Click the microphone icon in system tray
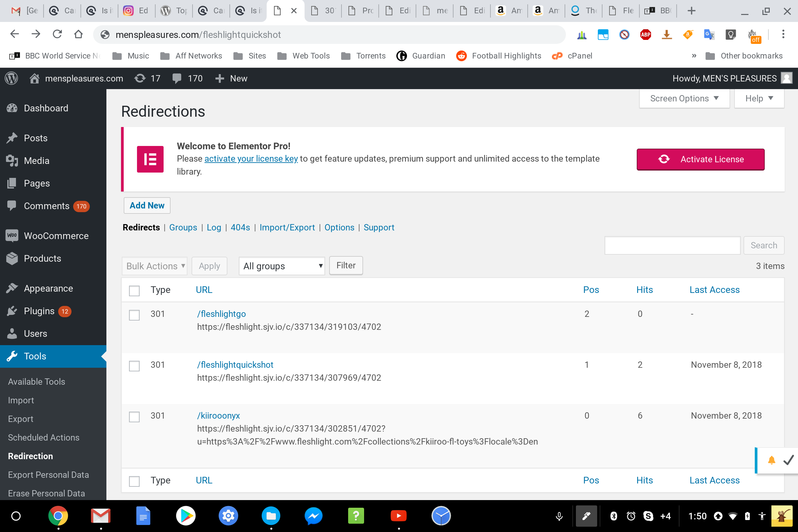Screen dimensions: 798x532 tap(559, 516)
